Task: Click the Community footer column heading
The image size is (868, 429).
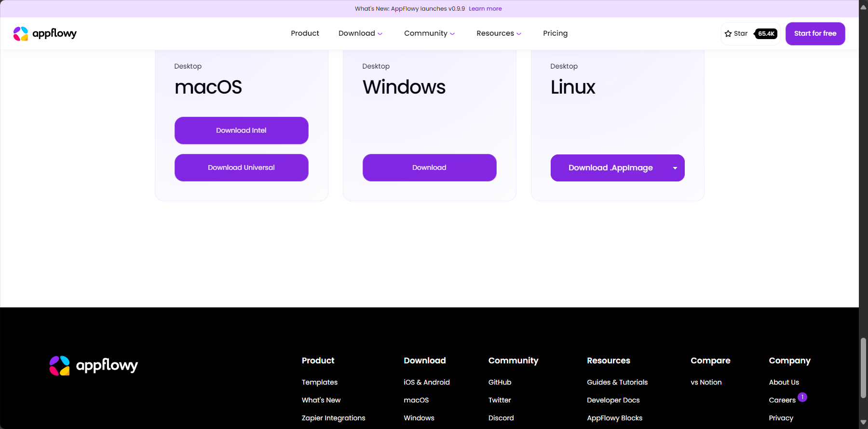Action: 513,360
